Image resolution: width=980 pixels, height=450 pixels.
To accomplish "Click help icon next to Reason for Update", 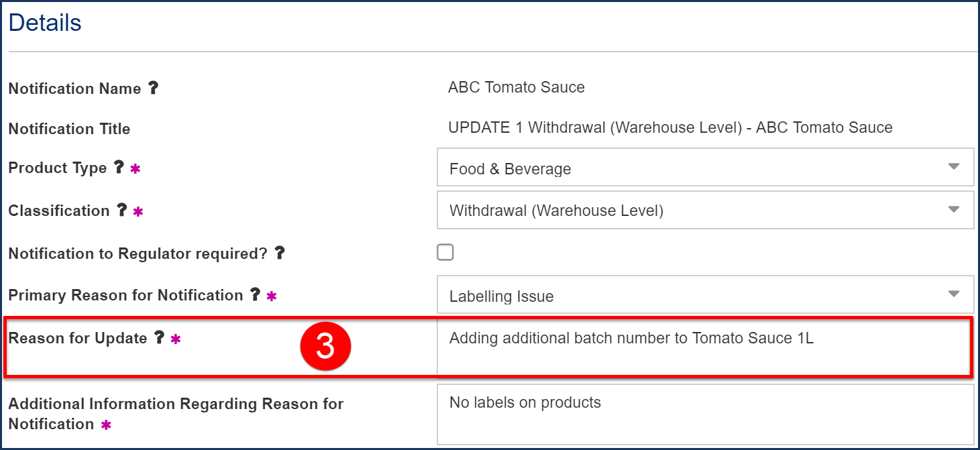I will coord(158,337).
